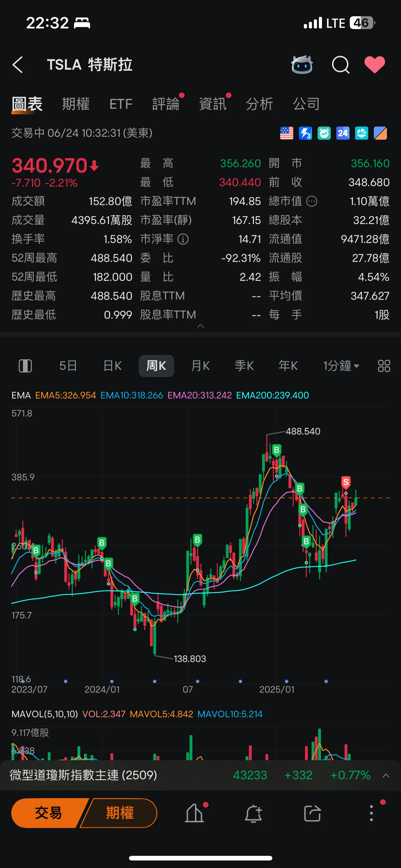The height and width of the screenshot is (868, 401).
Task: Tap the US flag market icon
Action: pos(286,133)
